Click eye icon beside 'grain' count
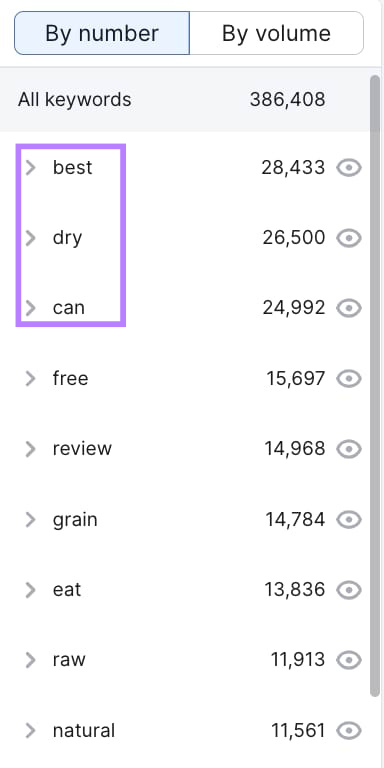The height and width of the screenshot is (768, 384). click(349, 520)
